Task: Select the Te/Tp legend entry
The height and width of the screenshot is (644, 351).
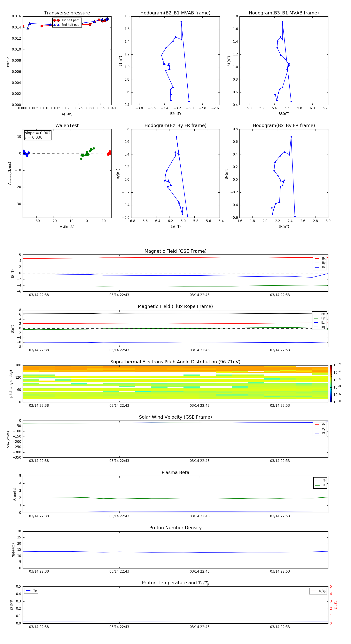Action: click(x=318, y=591)
